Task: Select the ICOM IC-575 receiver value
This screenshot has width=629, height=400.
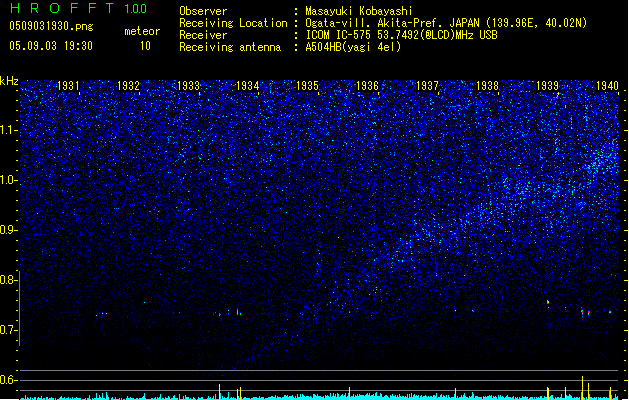Action: click(402, 35)
